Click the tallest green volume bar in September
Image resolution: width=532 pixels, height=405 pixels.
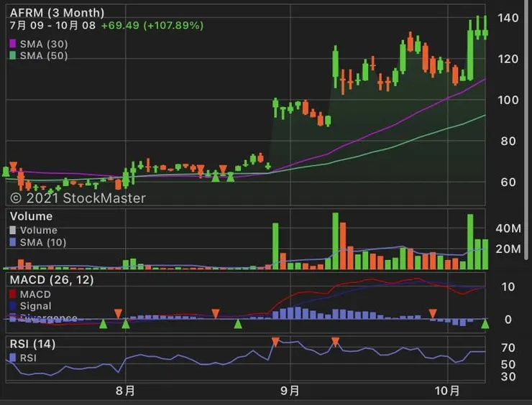point(335,241)
